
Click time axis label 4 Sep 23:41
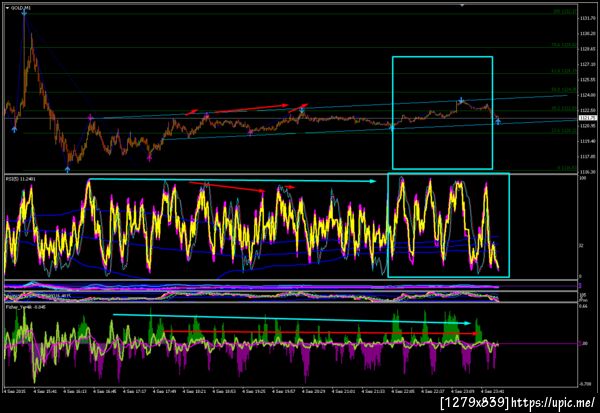492,392
